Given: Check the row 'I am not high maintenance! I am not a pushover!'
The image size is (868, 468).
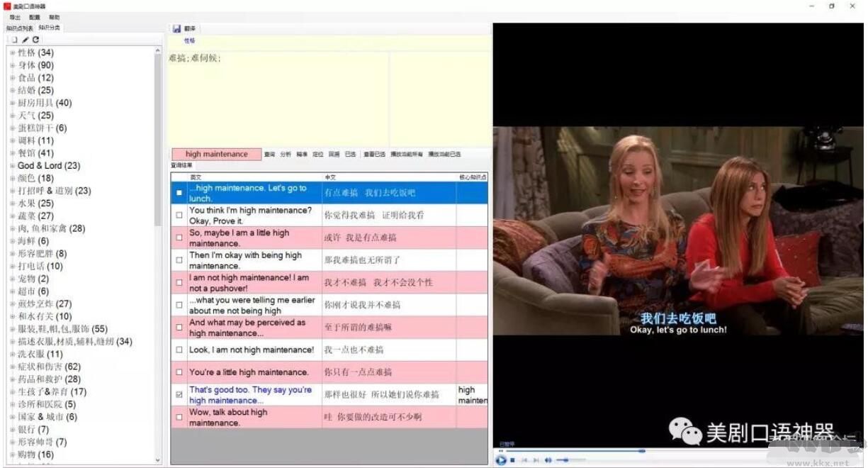Looking at the screenshot, I should tap(179, 282).
